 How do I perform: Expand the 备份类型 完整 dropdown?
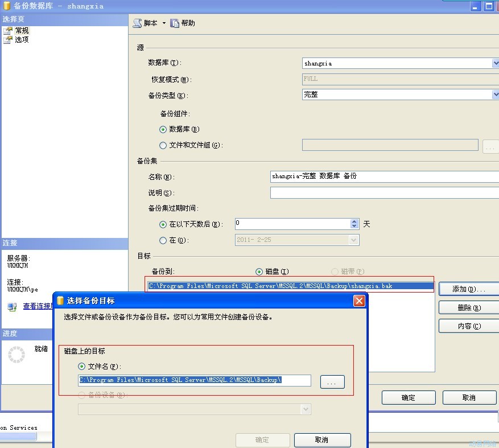pos(495,94)
